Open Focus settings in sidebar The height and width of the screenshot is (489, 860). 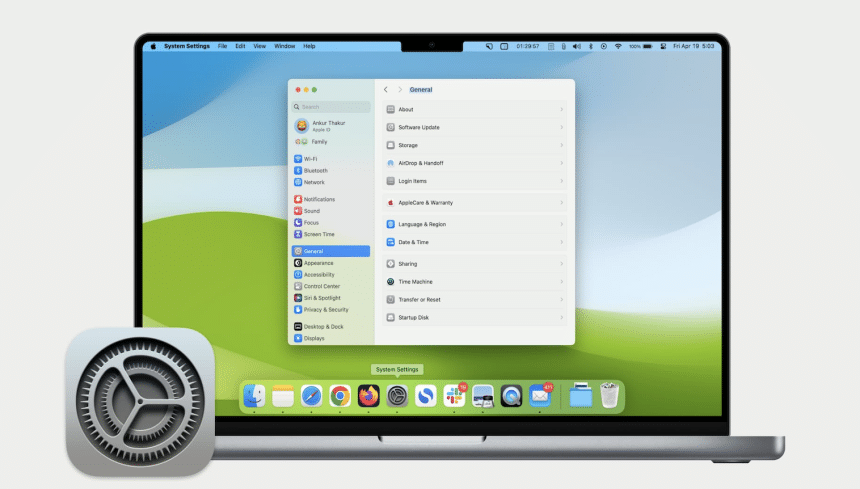click(331, 223)
